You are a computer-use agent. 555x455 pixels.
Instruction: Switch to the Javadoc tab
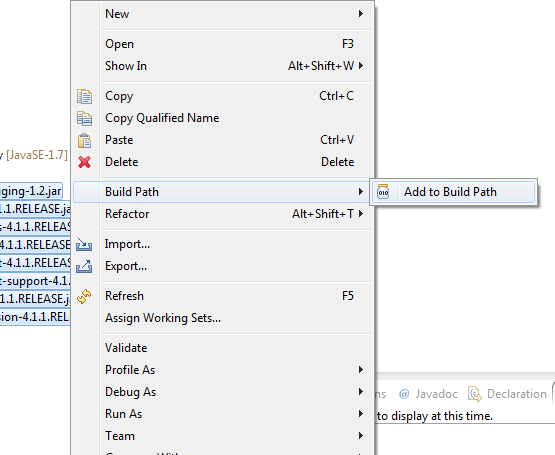tap(428, 394)
